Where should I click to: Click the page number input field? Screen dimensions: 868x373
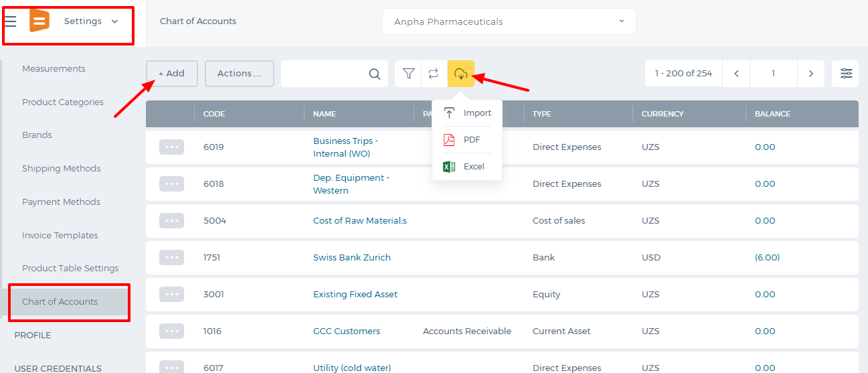click(773, 74)
